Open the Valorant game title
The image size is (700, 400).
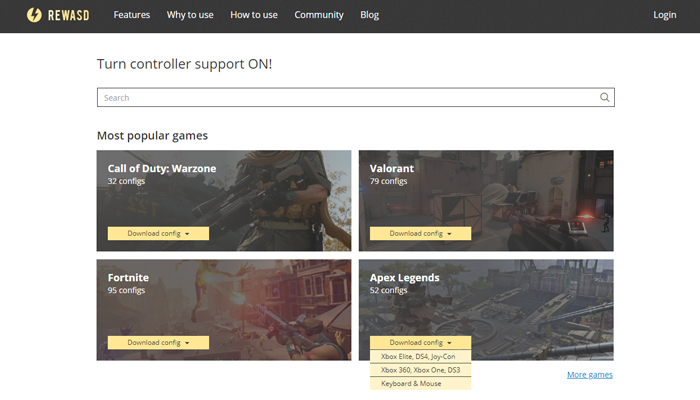point(392,168)
